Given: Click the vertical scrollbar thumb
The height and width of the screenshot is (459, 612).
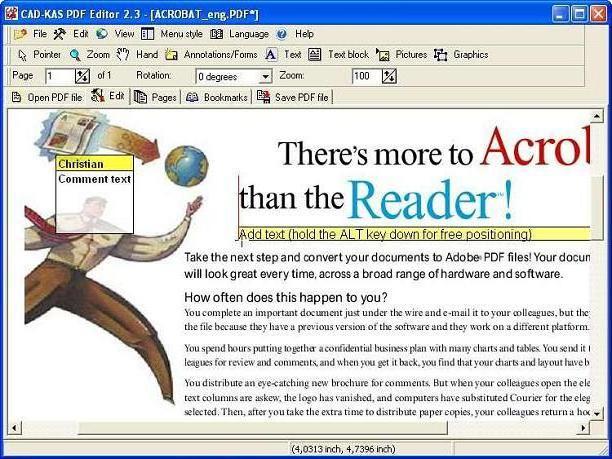Looking at the screenshot, I should (597, 208).
